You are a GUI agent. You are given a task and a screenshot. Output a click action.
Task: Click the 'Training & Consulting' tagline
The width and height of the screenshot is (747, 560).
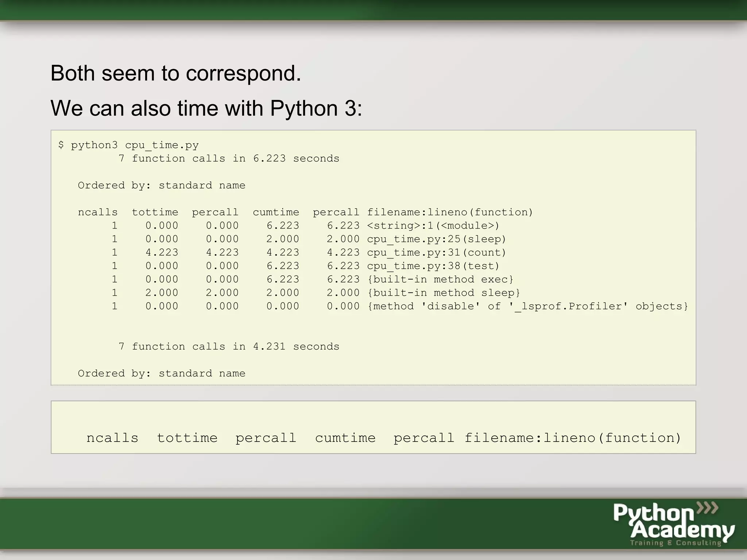click(x=676, y=543)
